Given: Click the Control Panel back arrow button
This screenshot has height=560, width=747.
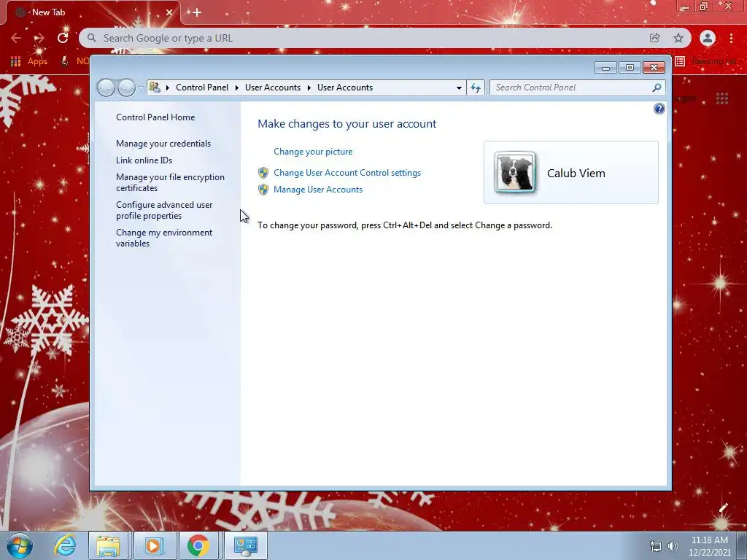Looking at the screenshot, I should 106,87.
